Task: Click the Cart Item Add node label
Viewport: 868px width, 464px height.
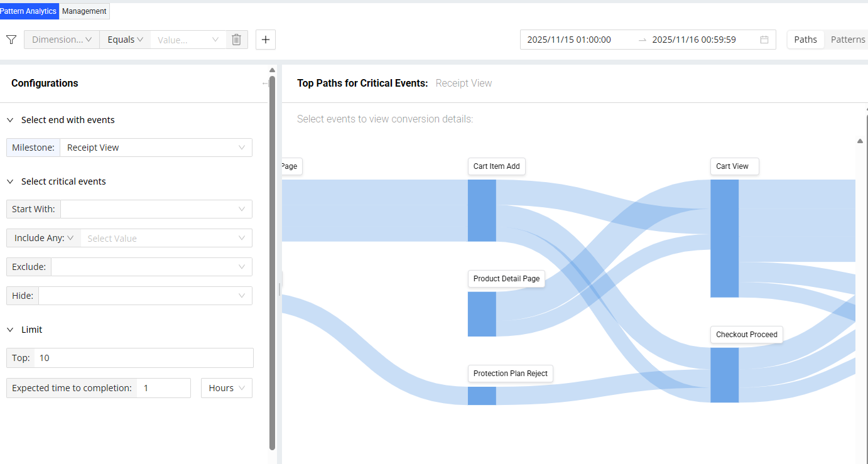Action: pos(496,166)
